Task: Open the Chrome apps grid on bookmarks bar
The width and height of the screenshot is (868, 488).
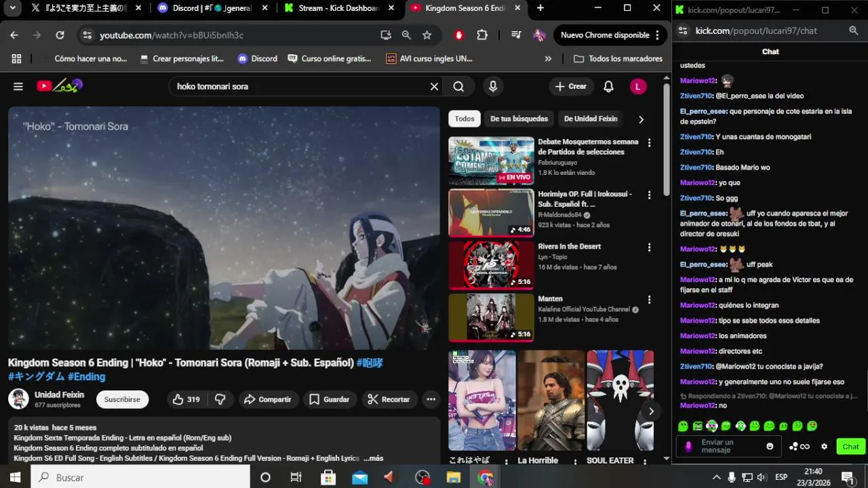Action: pyautogui.click(x=16, y=59)
